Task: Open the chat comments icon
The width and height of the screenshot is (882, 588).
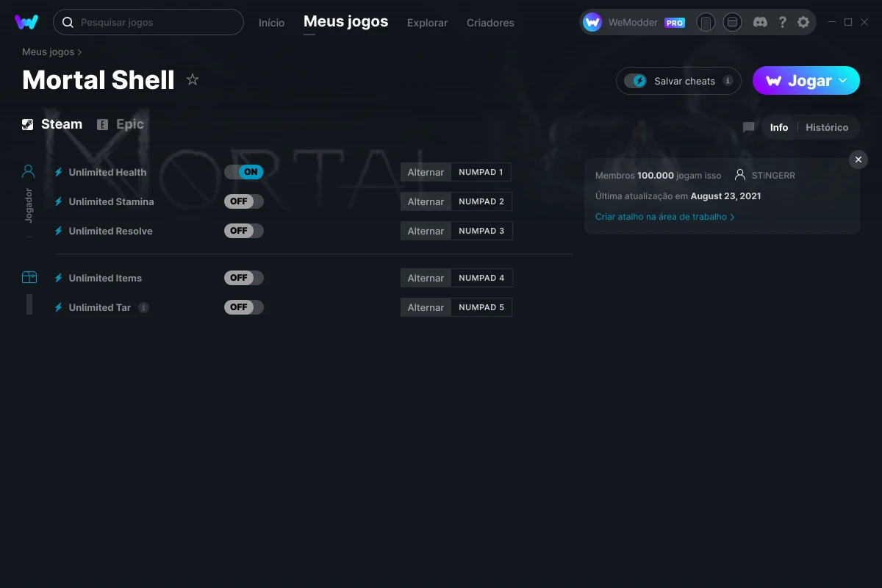Action: (748, 127)
